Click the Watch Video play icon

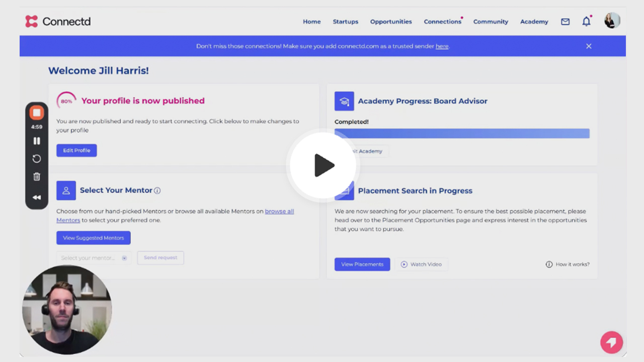tap(404, 264)
